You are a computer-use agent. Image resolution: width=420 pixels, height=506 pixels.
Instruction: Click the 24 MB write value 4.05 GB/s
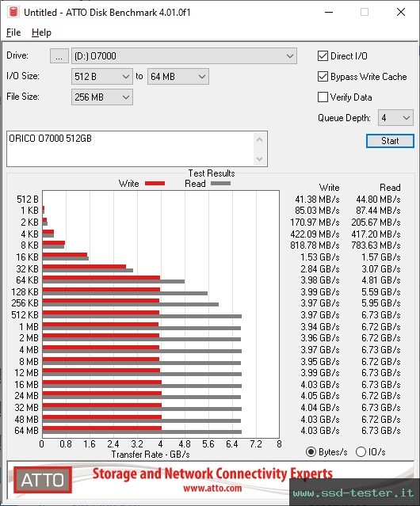click(320, 396)
